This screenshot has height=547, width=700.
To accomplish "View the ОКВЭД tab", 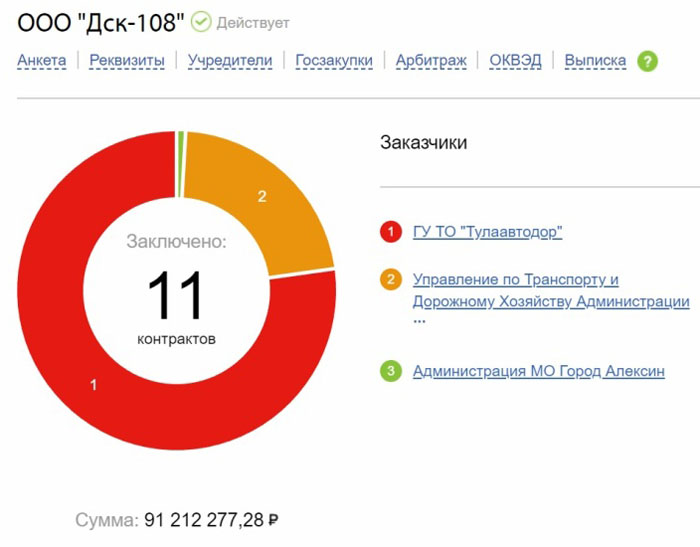I will [x=515, y=61].
